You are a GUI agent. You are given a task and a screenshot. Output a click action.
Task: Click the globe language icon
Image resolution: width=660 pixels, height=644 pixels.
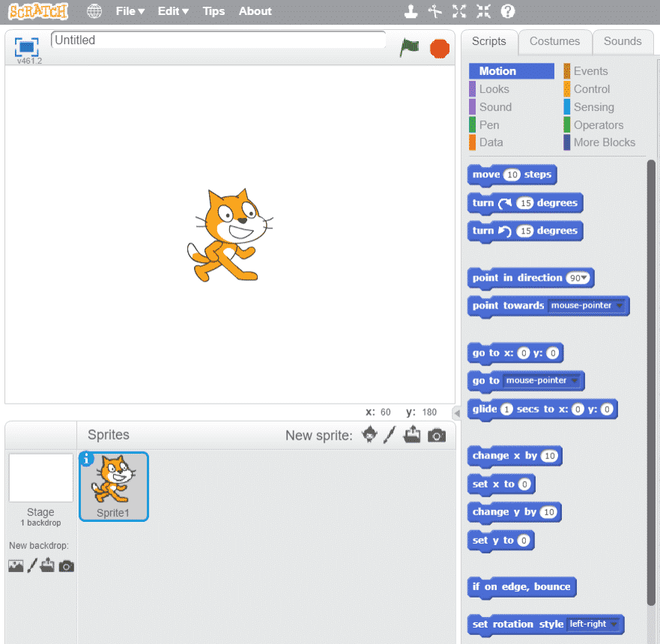(x=94, y=11)
